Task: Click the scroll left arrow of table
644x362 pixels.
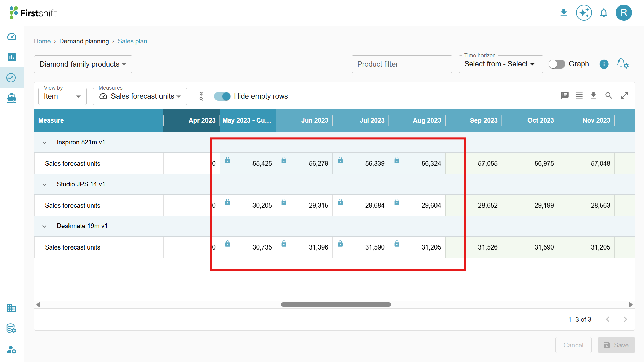Action: click(38, 305)
